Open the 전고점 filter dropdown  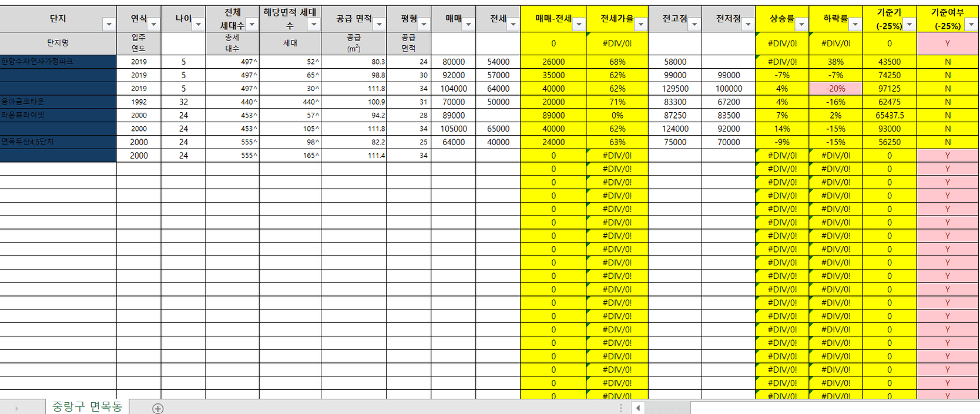click(694, 24)
